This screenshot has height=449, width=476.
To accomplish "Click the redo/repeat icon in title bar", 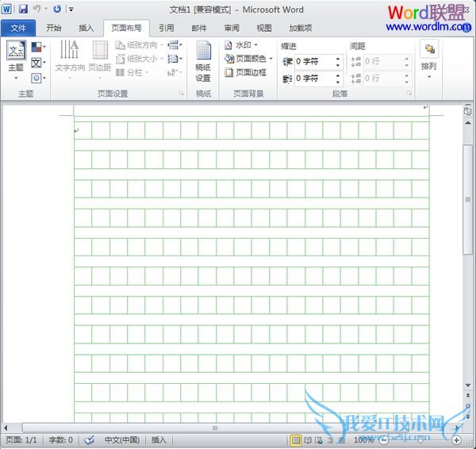I will (57, 9).
